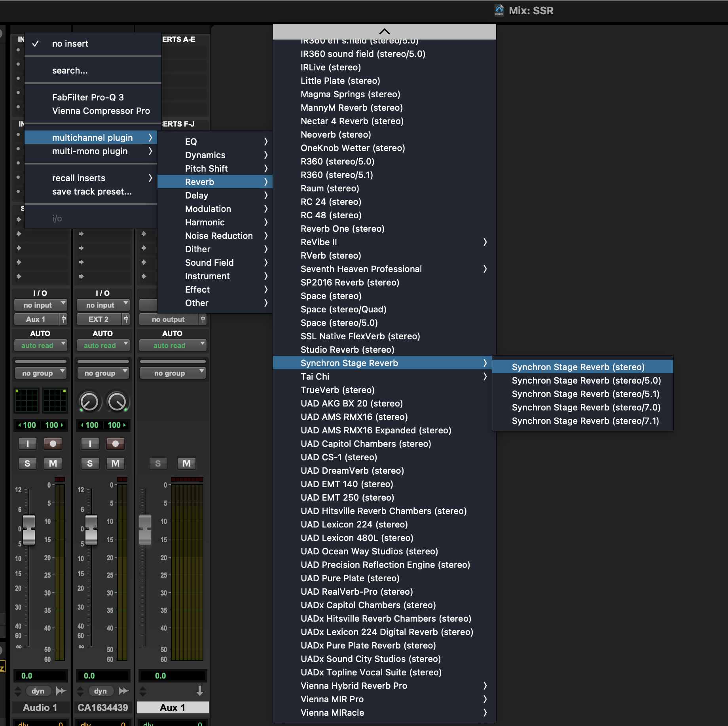Viewport: 728px width, 726px height.
Task: Open Aux 1 automation mode selector
Action: (x=173, y=345)
